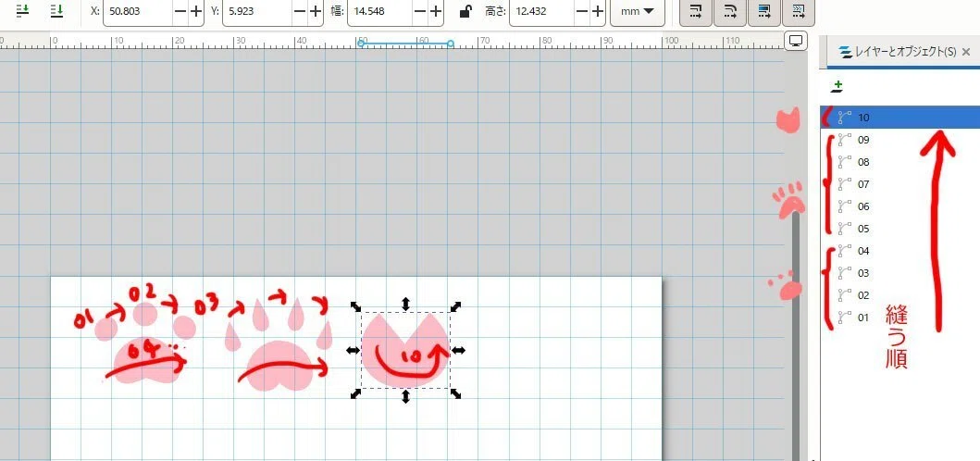Increase X value with plus button
The width and height of the screenshot is (980, 461).
(195, 11)
